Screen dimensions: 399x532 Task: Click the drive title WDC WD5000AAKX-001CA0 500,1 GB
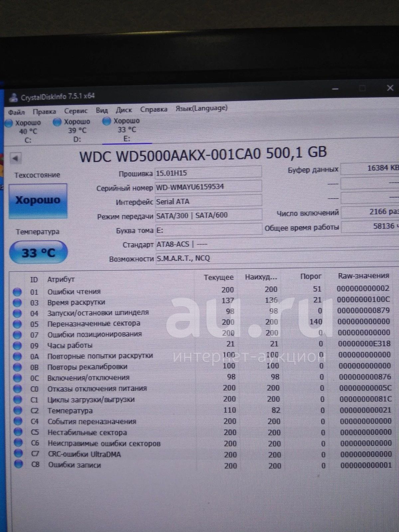tap(203, 154)
